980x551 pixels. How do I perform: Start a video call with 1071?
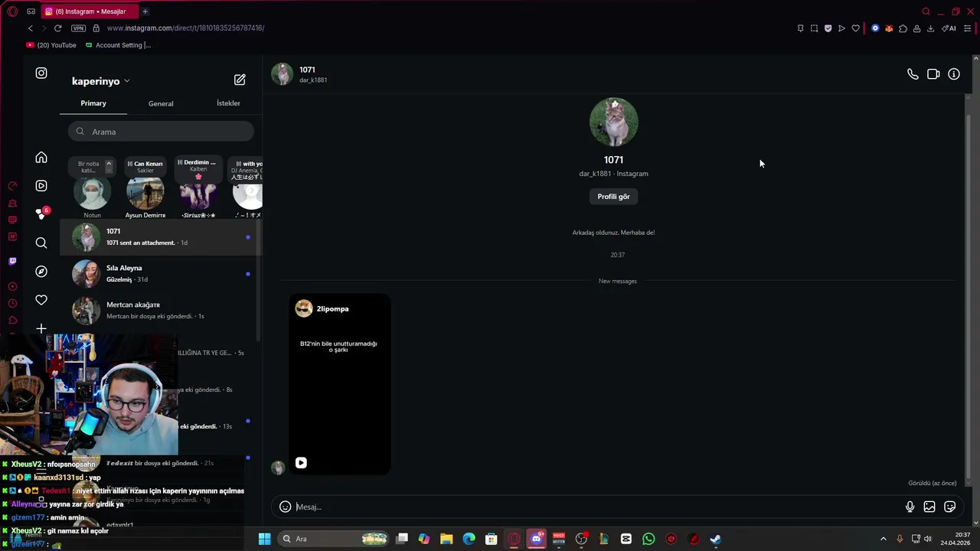coord(933,74)
